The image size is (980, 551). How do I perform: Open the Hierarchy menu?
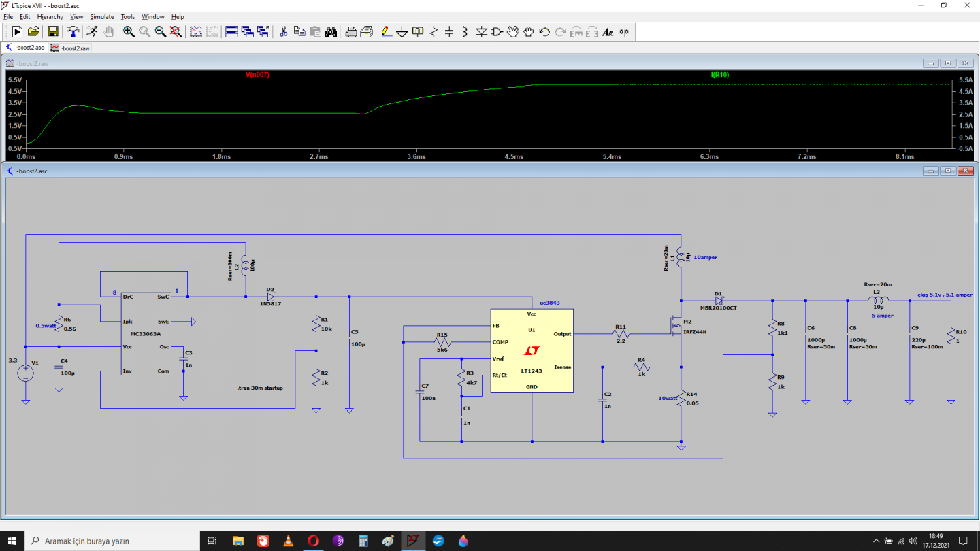[50, 16]
